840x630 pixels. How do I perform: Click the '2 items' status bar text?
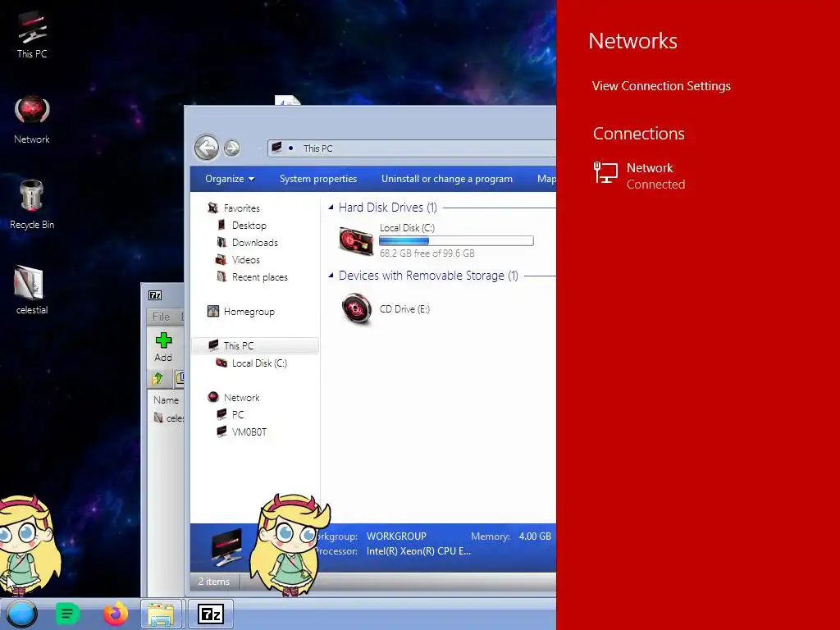(214, 582)
